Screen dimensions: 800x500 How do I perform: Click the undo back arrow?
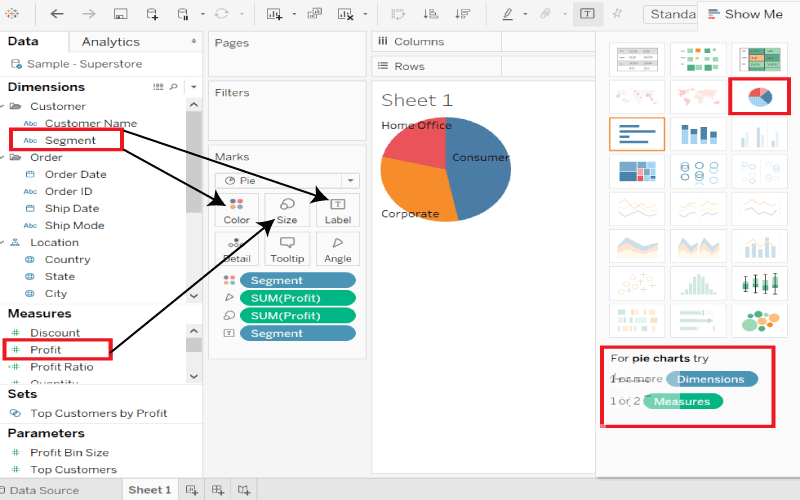coord(57,14)
